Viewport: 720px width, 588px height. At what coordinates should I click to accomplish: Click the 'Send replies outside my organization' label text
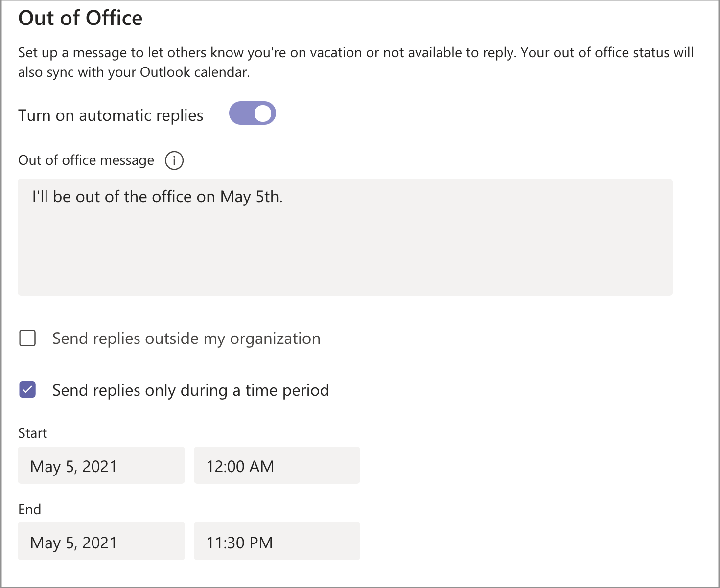[x=186, y=339]
